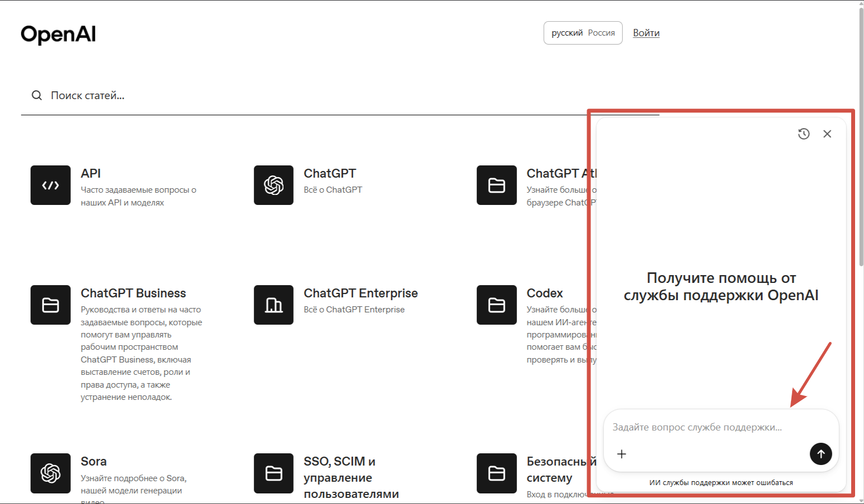Click the SSO, SCIM folder icon
Image resolution: width=864 pixels, height=504 pixels.
click(x=274, y=473)
